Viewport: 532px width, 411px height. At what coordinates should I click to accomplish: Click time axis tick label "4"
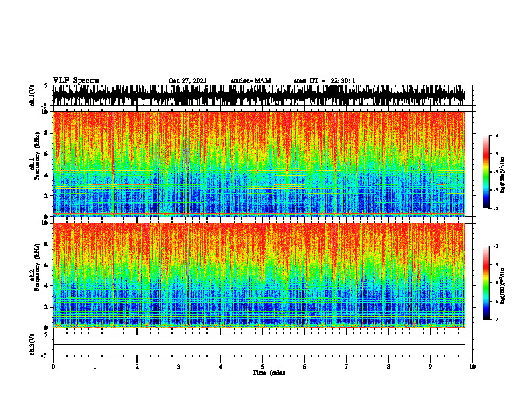click(221, 367)
